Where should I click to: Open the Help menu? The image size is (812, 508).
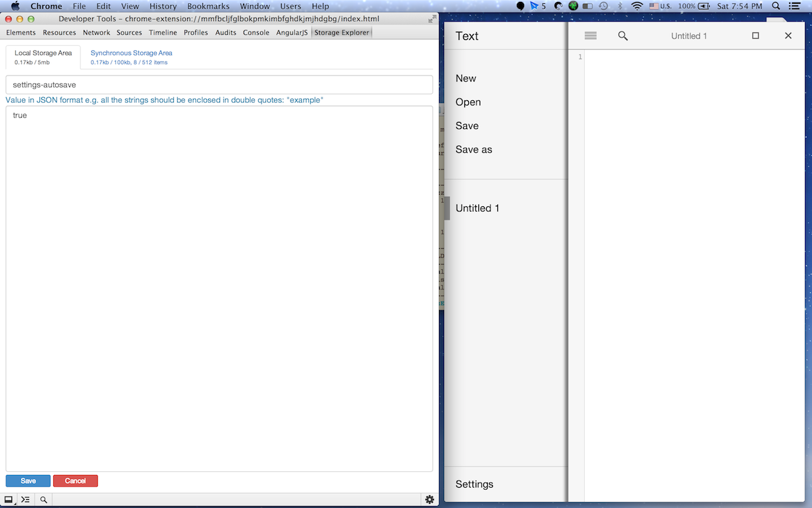pyautogui.click(x=320, y=6)
